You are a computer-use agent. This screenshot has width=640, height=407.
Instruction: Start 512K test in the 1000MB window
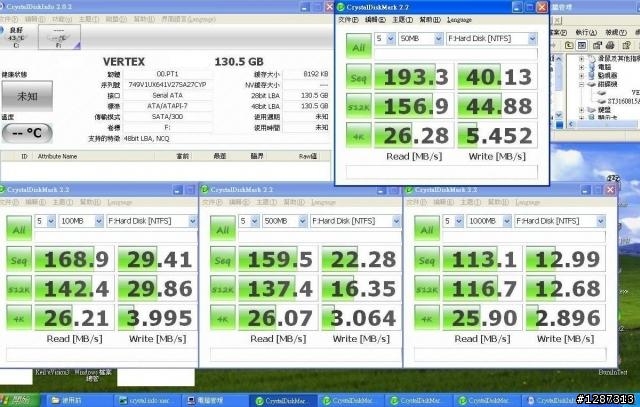[x=427, y=289]
